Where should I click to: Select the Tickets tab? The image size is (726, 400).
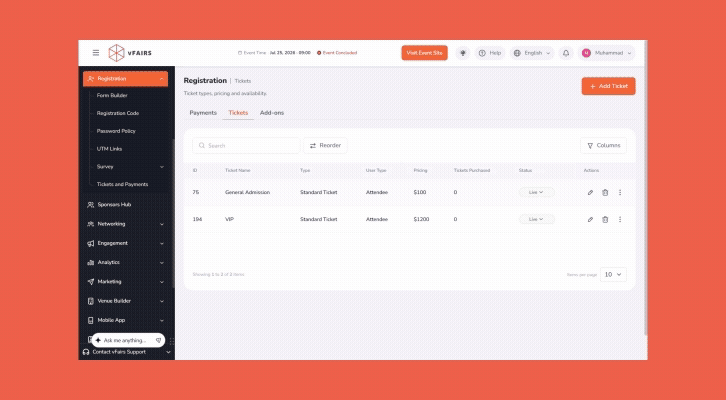pos(238,113)
